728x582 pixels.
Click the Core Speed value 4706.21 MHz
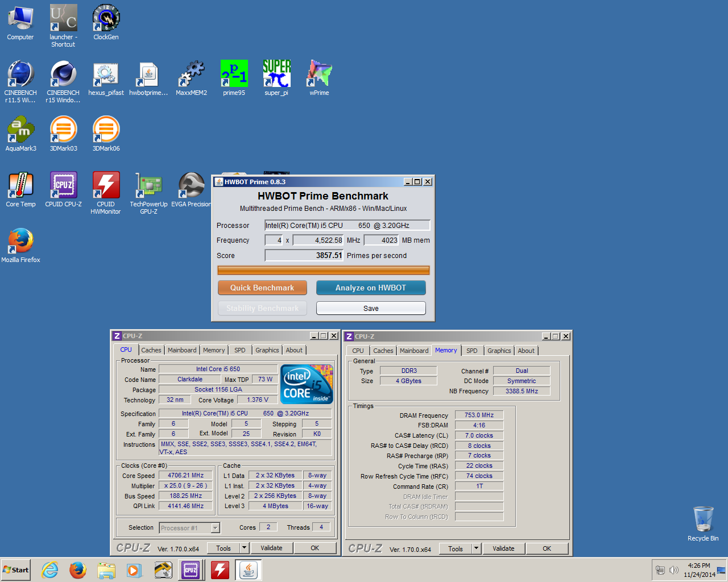click(186, 475)
